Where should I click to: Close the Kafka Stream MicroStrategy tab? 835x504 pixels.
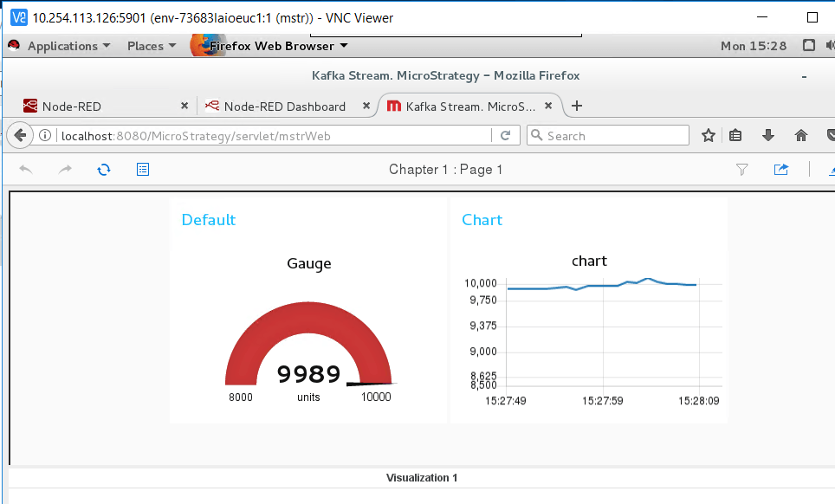tap(549, 107)
